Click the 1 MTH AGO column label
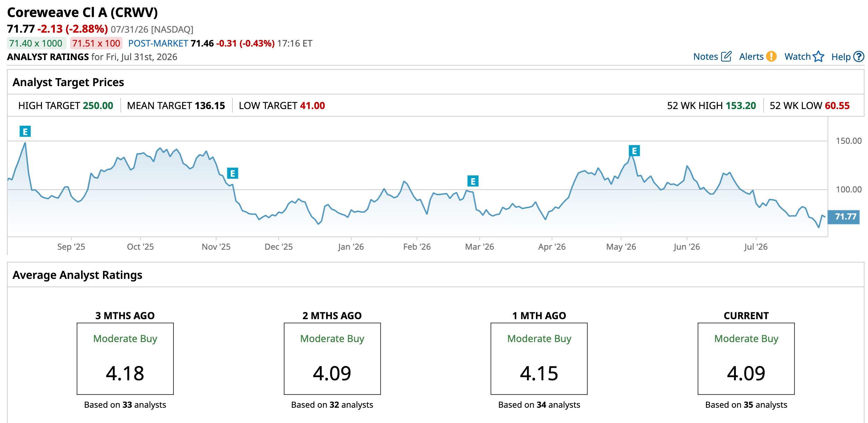The height and width of the screenshot is (423, 868). [539, 316]
